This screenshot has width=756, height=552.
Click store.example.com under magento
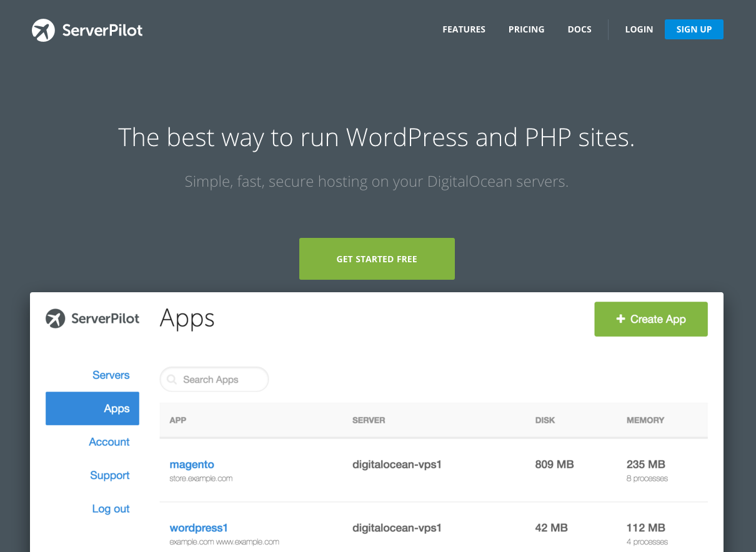(201, 479)
